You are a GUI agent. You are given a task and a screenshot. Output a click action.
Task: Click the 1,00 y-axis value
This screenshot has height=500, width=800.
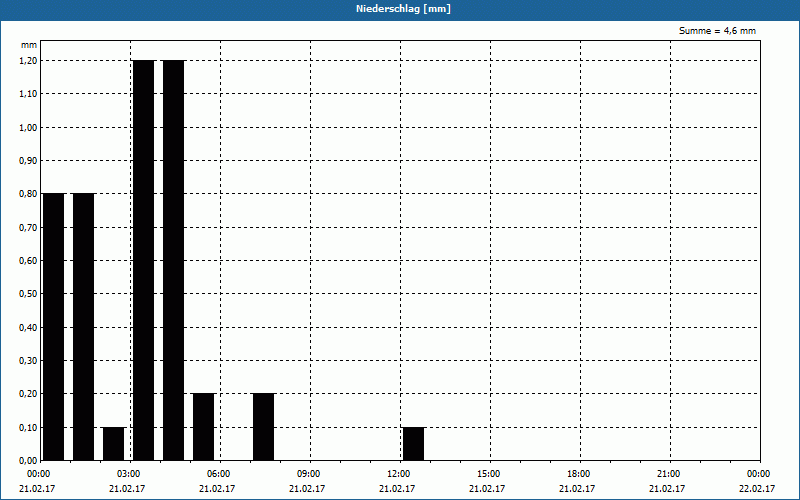coord(28,128)
